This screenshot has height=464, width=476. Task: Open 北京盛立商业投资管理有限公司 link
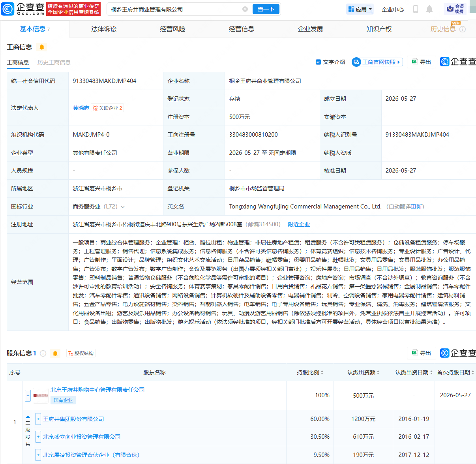point(82,437)
